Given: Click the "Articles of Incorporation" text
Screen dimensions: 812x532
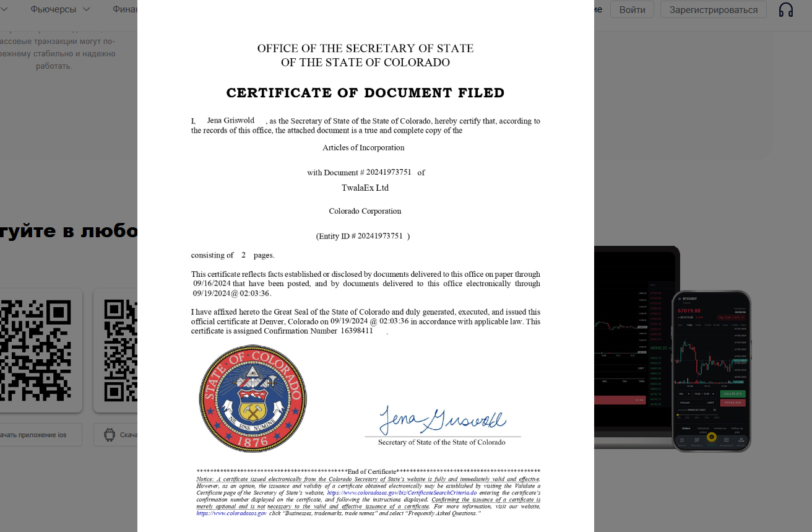Looking at the screenshot, I should [363, 147].
